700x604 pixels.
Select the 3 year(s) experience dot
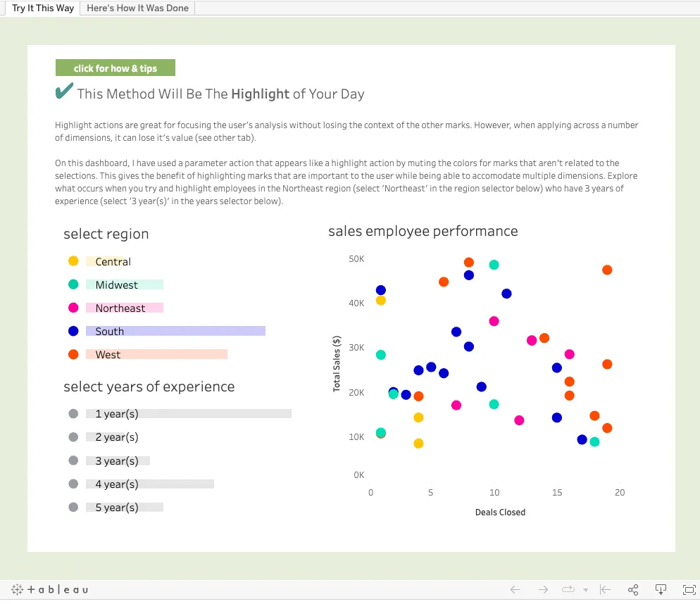[73, 460]
